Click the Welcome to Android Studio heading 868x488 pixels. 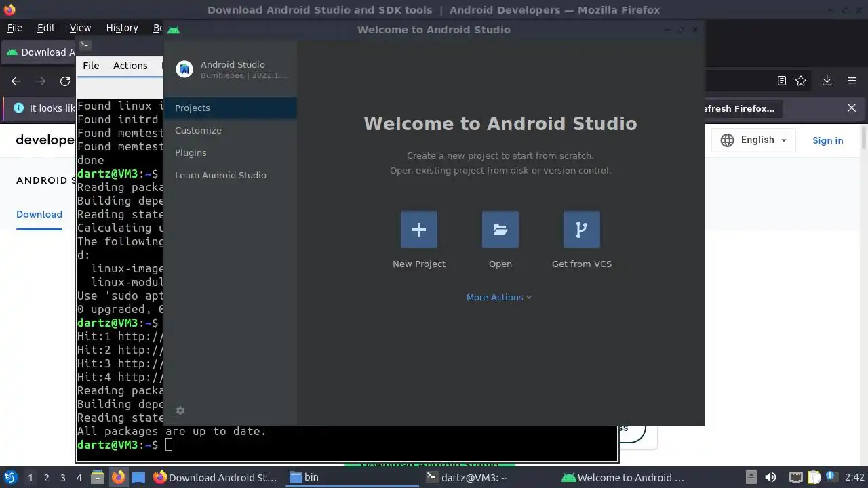click(x=500, y=124)
